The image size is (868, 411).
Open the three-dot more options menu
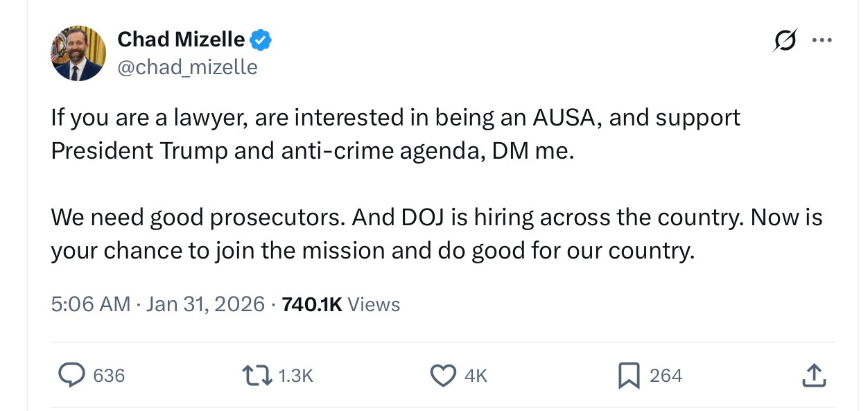tap(822, 40)
